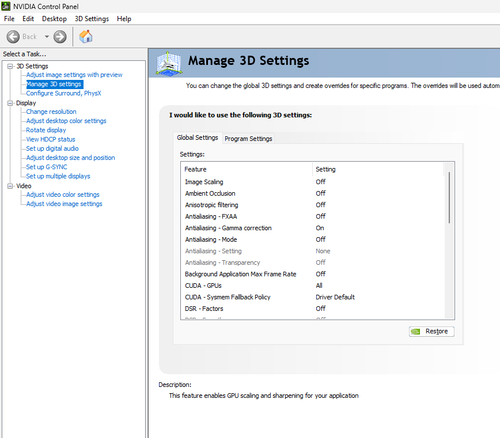
Task: Open Adjust desktop size and position
Action: (x=71, y=158)
